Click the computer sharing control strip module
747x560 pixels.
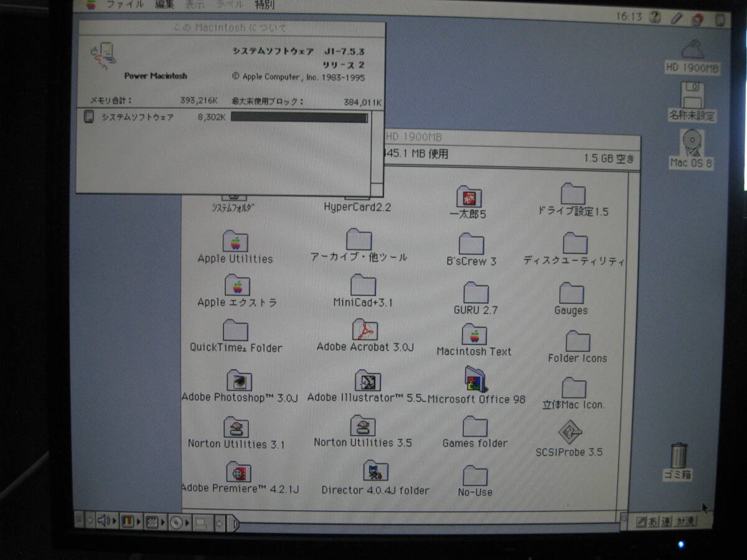pos(203,523)
